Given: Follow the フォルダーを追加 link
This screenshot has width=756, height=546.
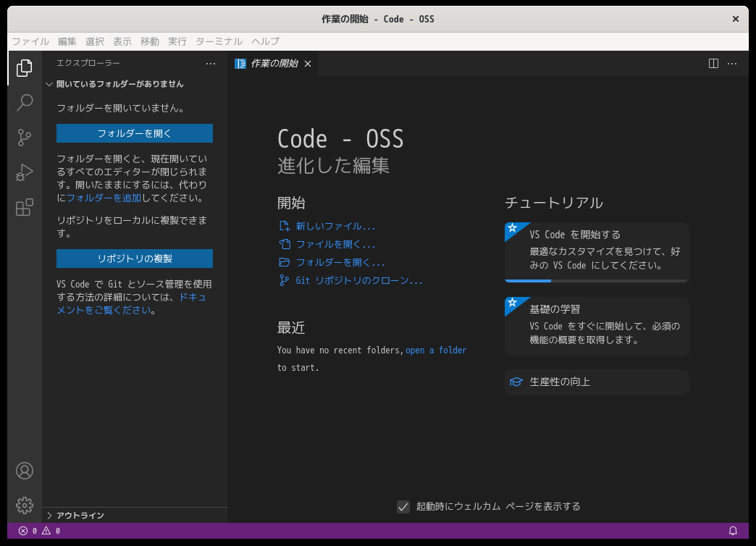Looking at the screenshot, I should point(104,198).
